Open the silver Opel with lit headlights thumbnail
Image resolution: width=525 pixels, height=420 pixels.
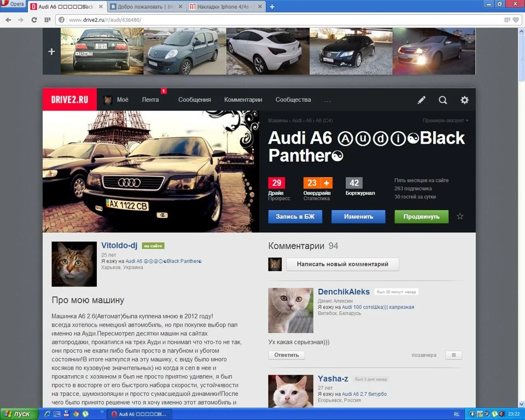(x=434, y=51)
